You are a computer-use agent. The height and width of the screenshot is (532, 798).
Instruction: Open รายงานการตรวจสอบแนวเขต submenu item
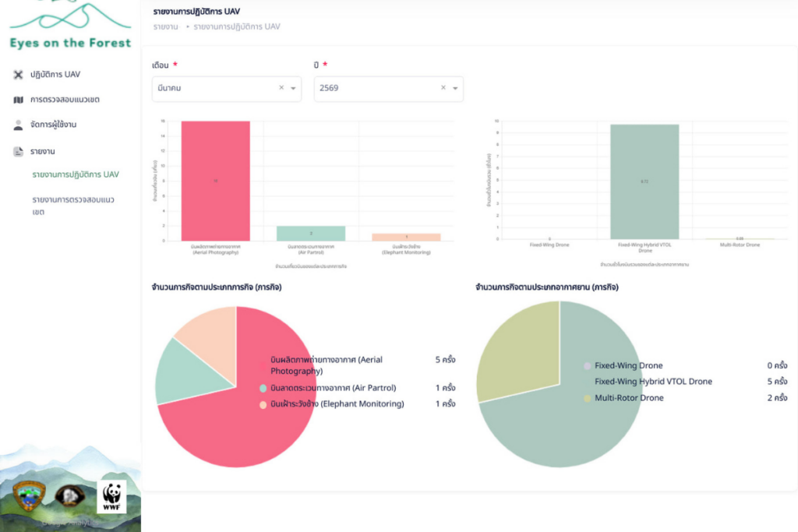click(x=73, y=206)
